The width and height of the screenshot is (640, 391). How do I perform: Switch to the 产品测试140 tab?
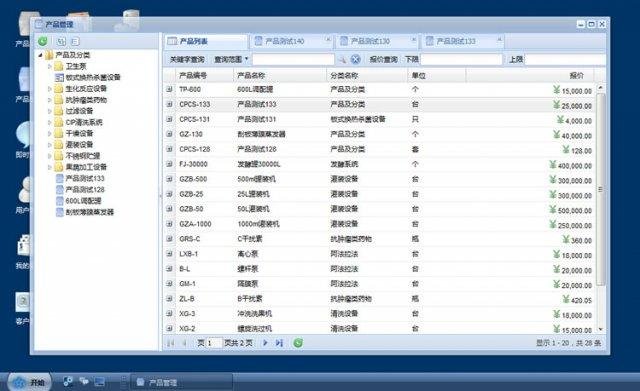pyautogui.click(x=292, y=41)
